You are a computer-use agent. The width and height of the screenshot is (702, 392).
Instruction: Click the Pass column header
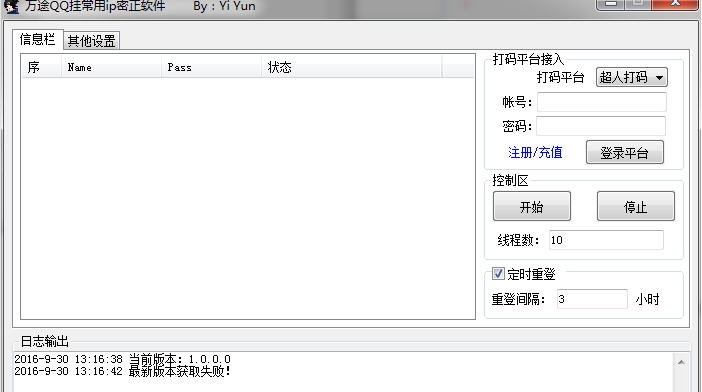[211, 67]
